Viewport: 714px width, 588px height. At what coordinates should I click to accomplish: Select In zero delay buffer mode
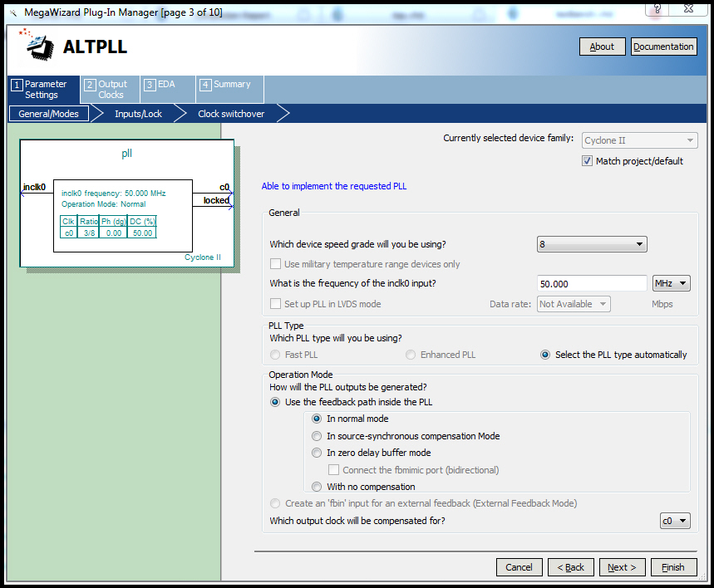click(317, 453)
